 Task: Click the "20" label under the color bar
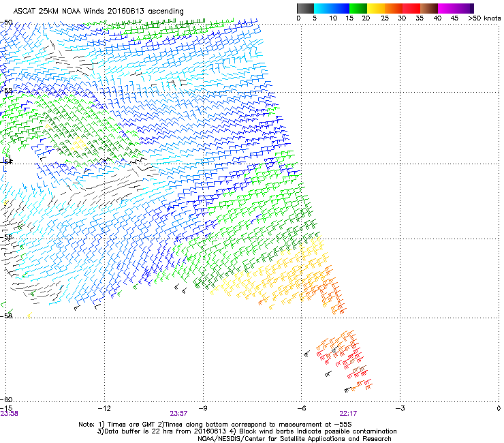(366, 18)
